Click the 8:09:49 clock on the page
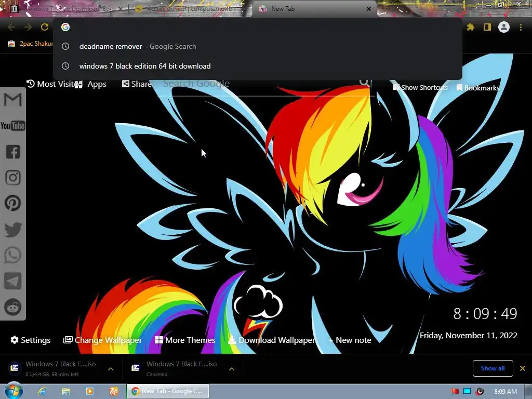532x399 pixels. 485,314
